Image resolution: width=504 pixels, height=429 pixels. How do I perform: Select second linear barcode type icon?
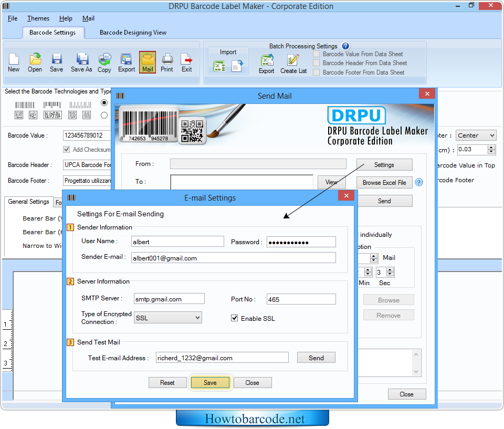(52, 105)
